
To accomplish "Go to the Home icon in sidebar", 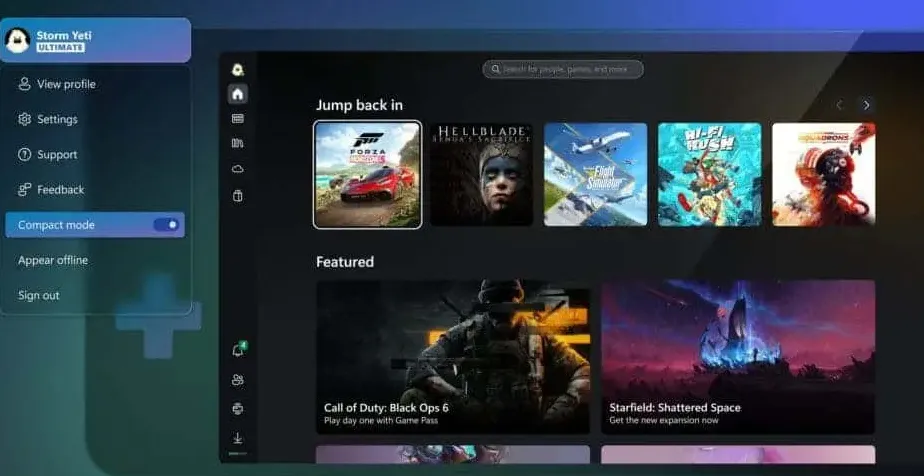I will [x=237, y=94].
